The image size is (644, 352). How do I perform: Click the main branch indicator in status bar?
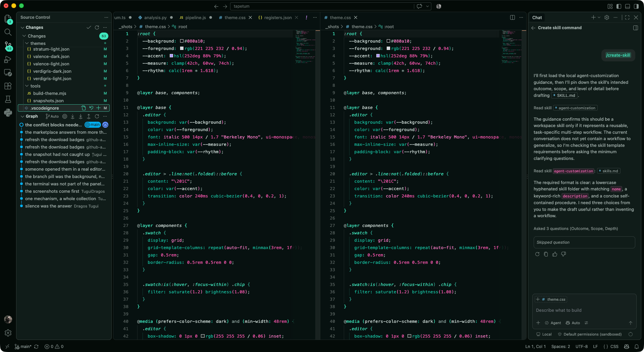(23, 347)
